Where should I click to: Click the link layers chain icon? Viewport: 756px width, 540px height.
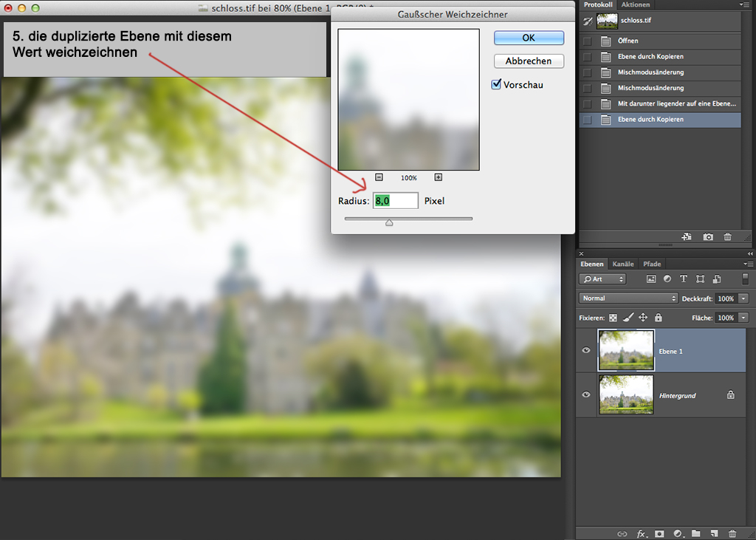622,533
